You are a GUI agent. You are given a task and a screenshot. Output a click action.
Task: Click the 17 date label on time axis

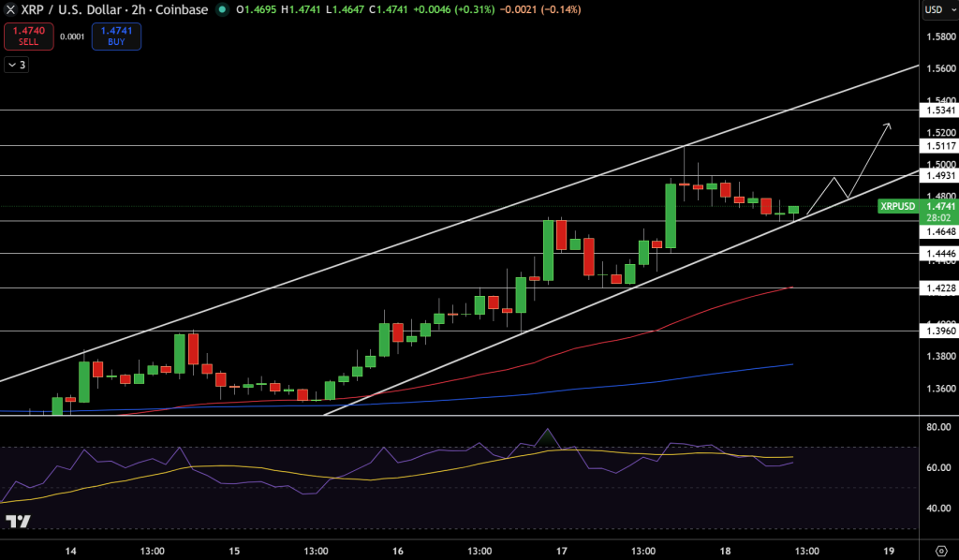560,552
